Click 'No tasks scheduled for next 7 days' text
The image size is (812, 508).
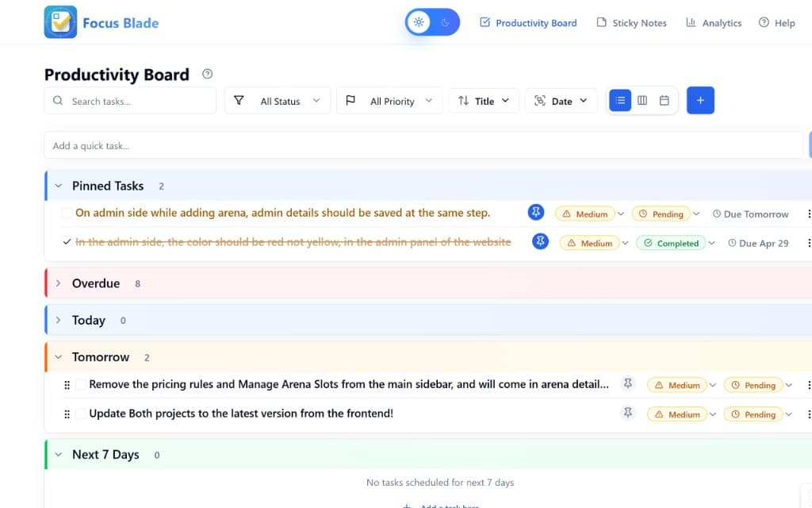[x=440, y=482]
